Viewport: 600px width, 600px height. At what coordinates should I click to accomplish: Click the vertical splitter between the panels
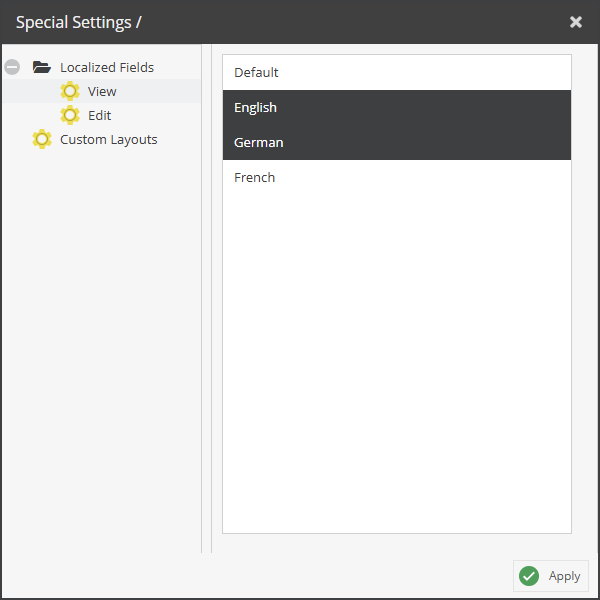coord(206,298)
